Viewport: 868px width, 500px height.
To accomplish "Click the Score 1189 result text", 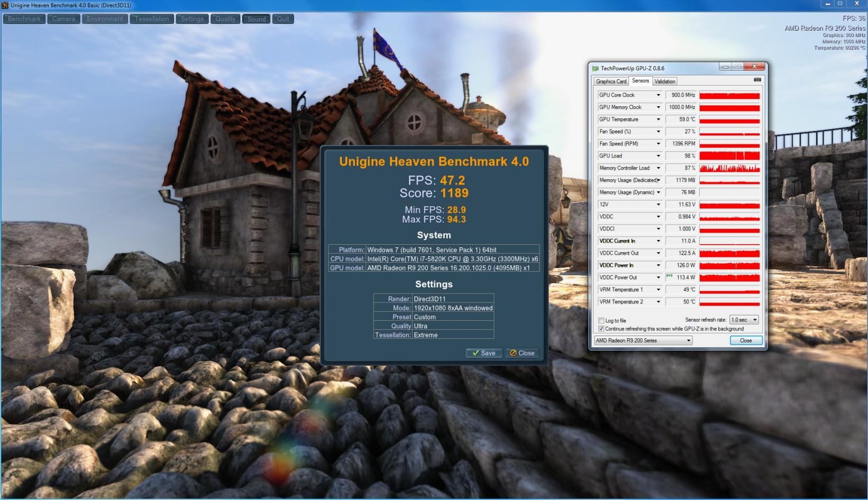I will tap(434, 193).
